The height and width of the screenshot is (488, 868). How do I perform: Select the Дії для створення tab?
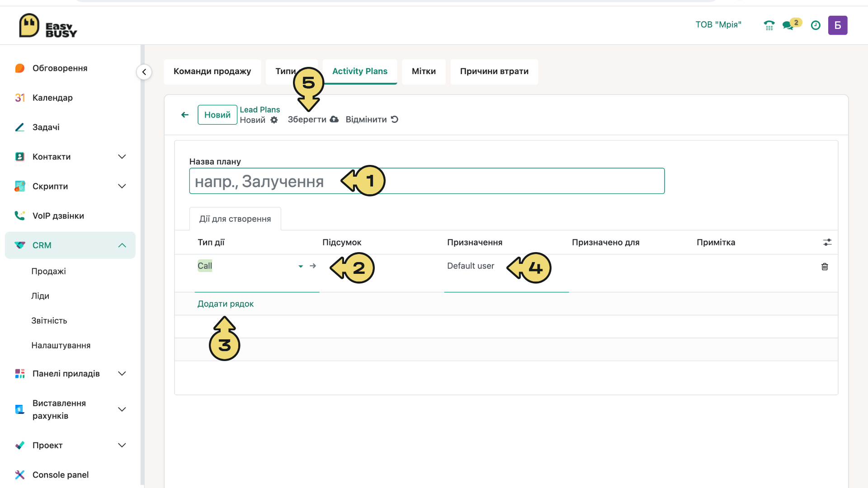coord(235,219)
